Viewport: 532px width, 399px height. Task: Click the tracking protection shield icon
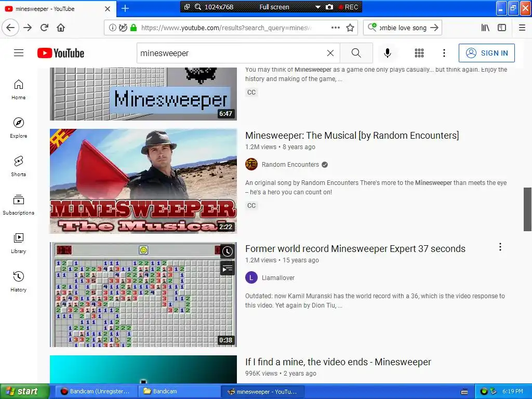(123, 28)
